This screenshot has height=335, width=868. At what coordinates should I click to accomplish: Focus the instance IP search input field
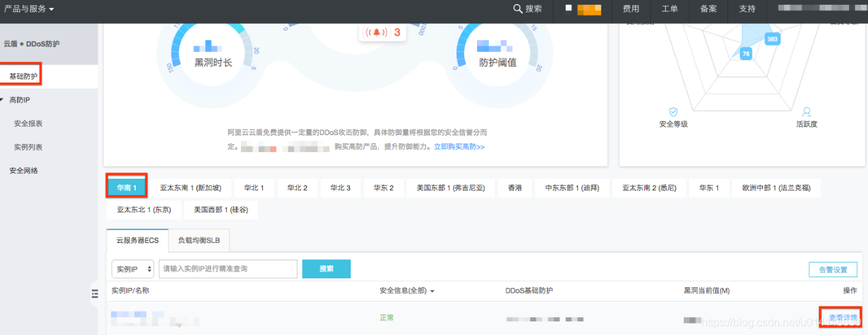[x=228, y=269]
